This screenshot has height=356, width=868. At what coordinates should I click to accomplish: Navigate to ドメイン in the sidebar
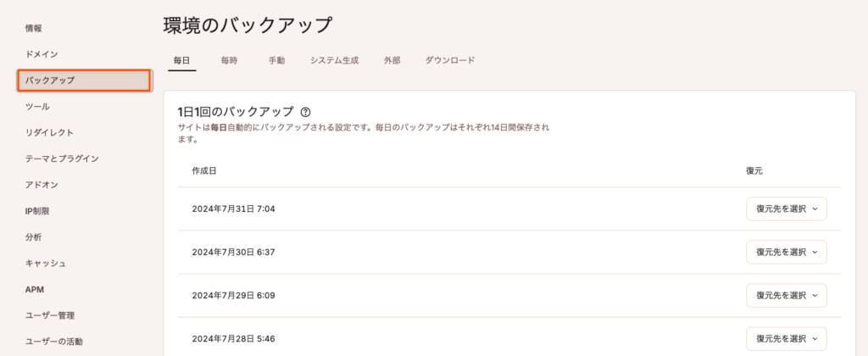42,54
